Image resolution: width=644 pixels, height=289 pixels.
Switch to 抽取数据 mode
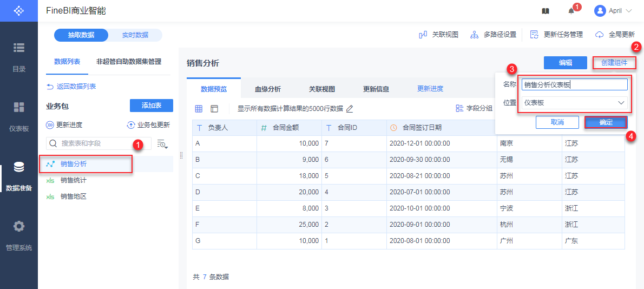click(81, 35)
